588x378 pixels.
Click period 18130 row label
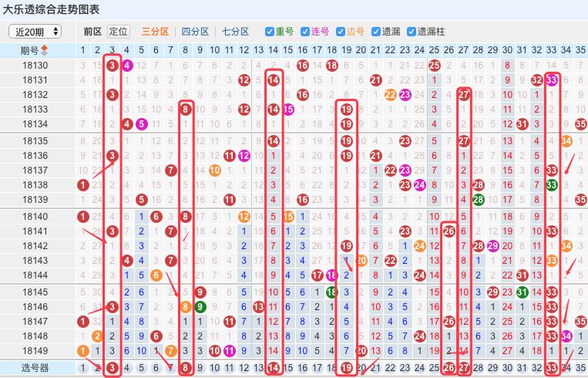click(35, 66)
